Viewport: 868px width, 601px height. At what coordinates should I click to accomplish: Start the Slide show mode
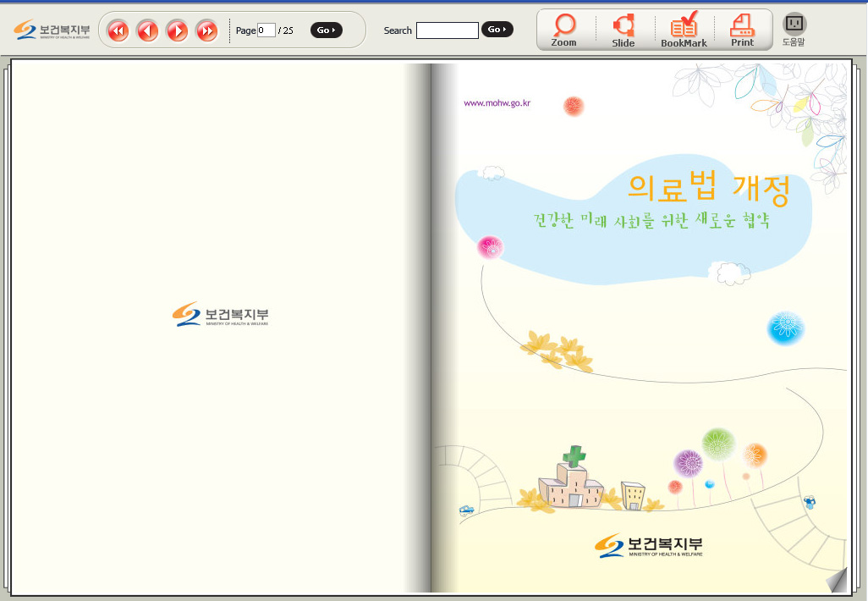click(624, 30)
